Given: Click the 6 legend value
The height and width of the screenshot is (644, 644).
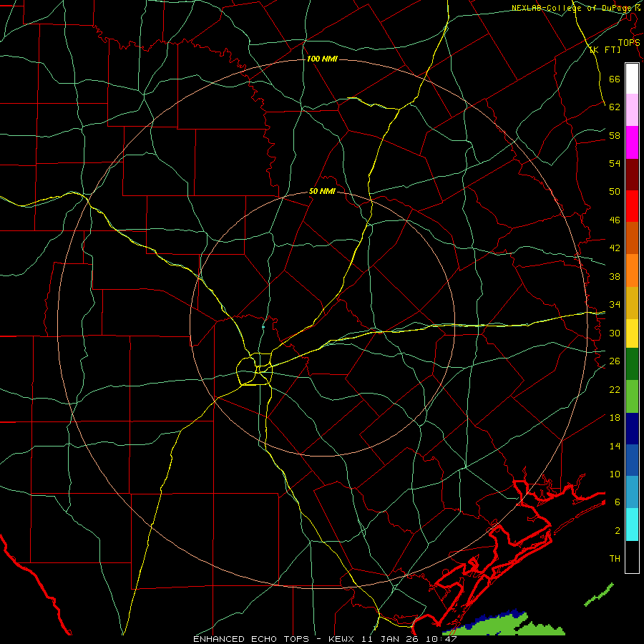Looking at the screenshot, I should click(x=618, y=502).
